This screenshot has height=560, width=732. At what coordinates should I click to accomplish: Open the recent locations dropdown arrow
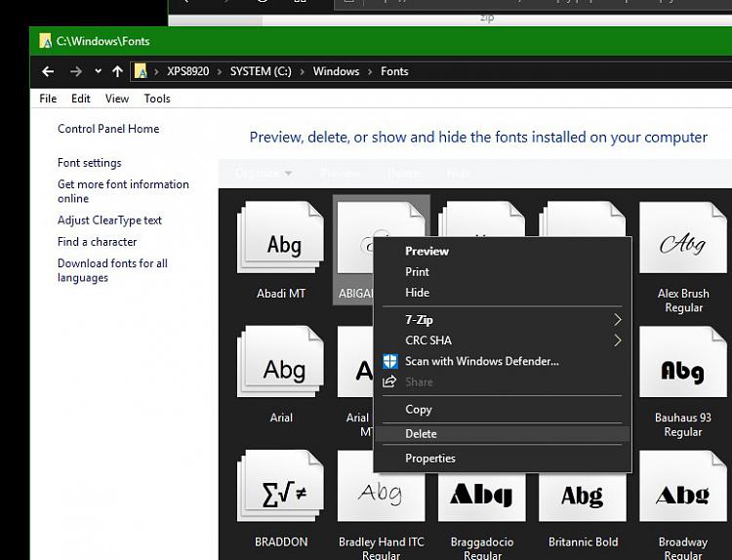click(x=98, y=71)
